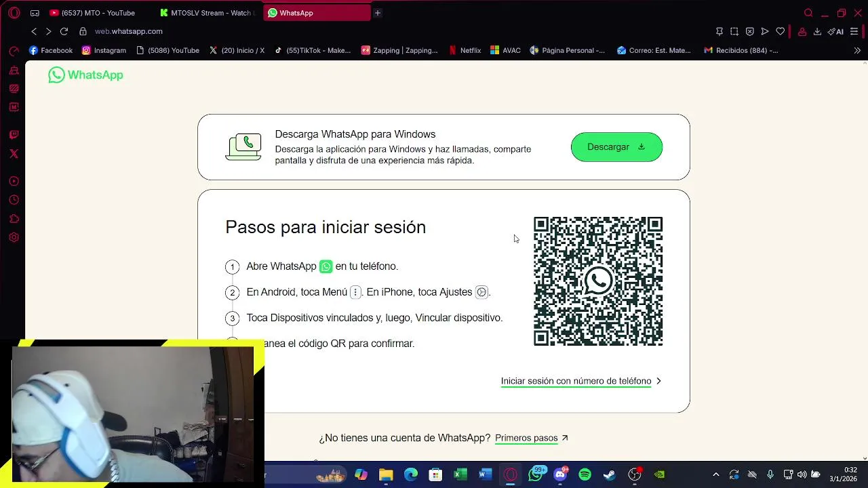Open OBS Studio from the taskbar
The height and width of the screenshot is (488, 868).
click(x=635, y=474)
